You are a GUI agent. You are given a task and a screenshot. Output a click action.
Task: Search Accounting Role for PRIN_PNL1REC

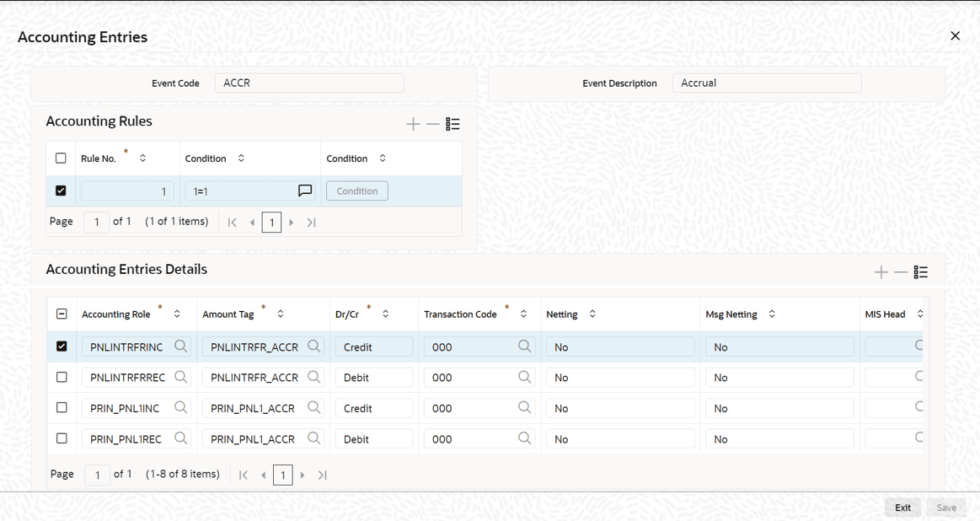click(x=180, y=438)
